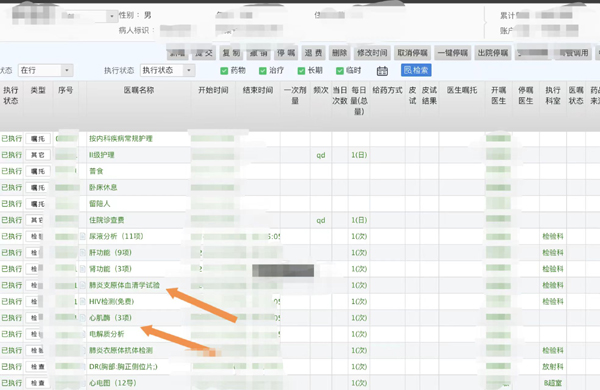Open the 执行状态 dropdown
This screenshot has height=390, width=600.
pos(168,70)
